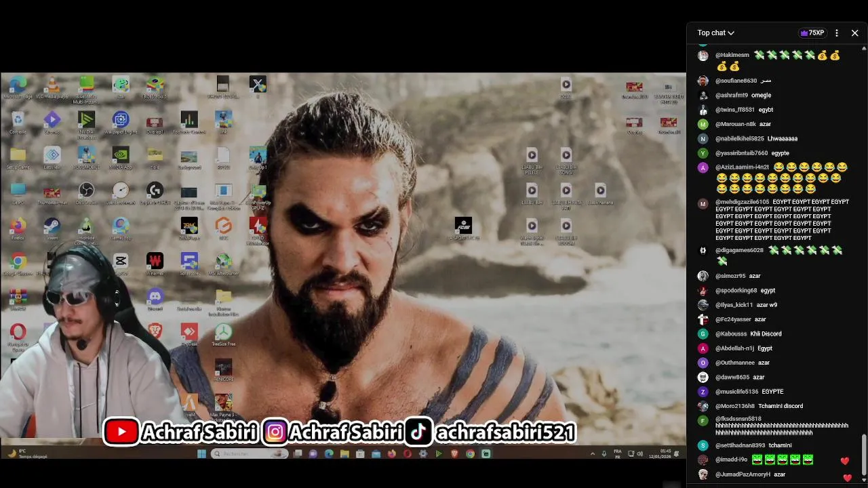Open OBS Studio from the desktop
Viewport: 868px width, 488px height.
86,193
